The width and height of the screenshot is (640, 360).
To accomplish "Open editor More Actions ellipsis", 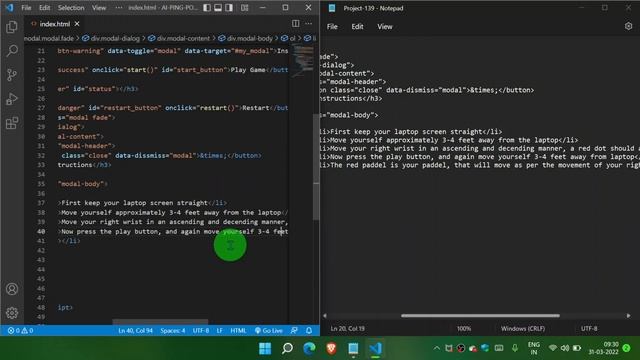I will pos(309,24).
